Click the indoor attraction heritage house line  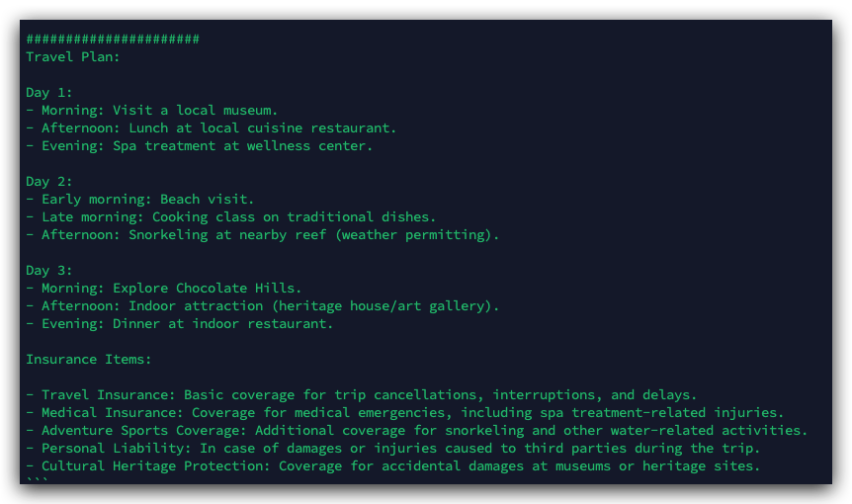(x=263, y=306)
